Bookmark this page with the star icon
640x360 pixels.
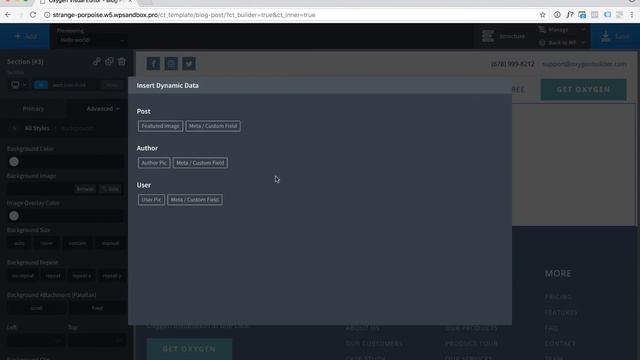pyautogui.click(x=542, y=15)
